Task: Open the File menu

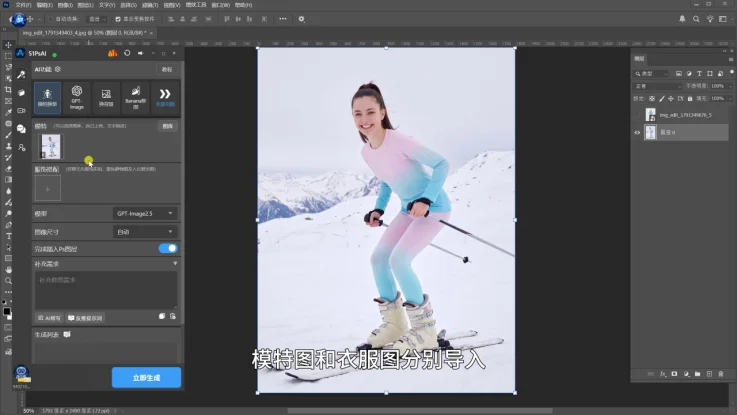Action: click(x=23, y=5)
